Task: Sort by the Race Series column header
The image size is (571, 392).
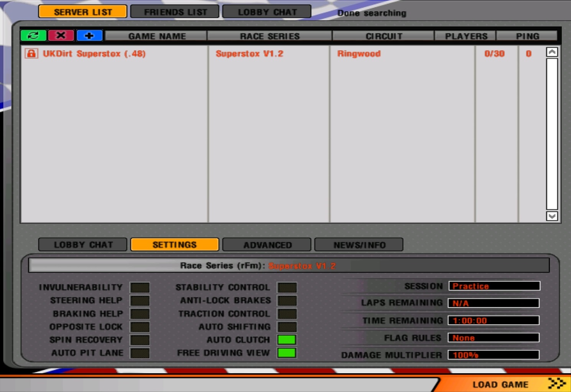Action: coord(270,36)
